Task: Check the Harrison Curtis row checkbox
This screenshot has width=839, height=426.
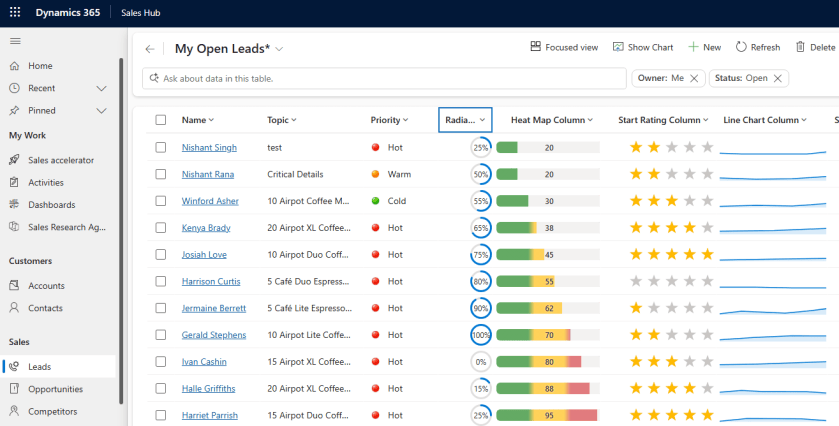Action: [x=161, y=281]
